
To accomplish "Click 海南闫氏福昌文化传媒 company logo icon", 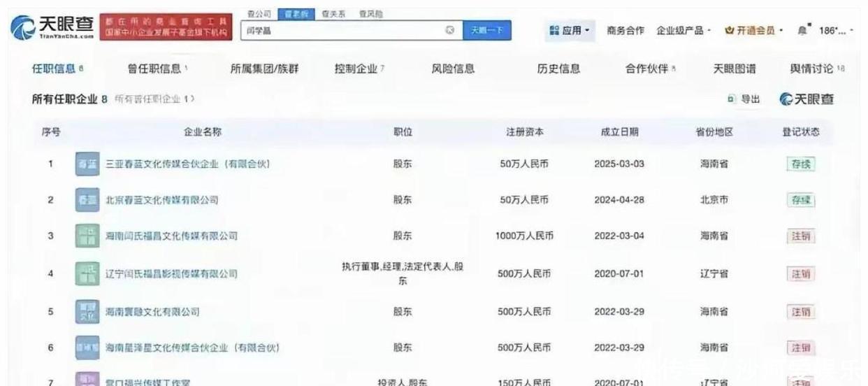I will coord(87,236).
